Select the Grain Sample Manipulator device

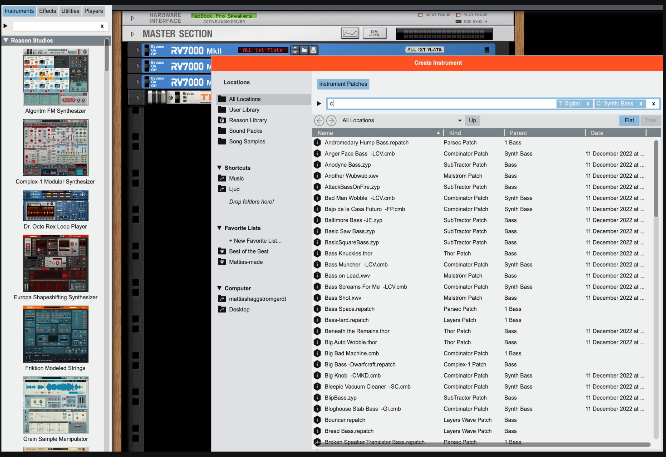coord(56,405)
